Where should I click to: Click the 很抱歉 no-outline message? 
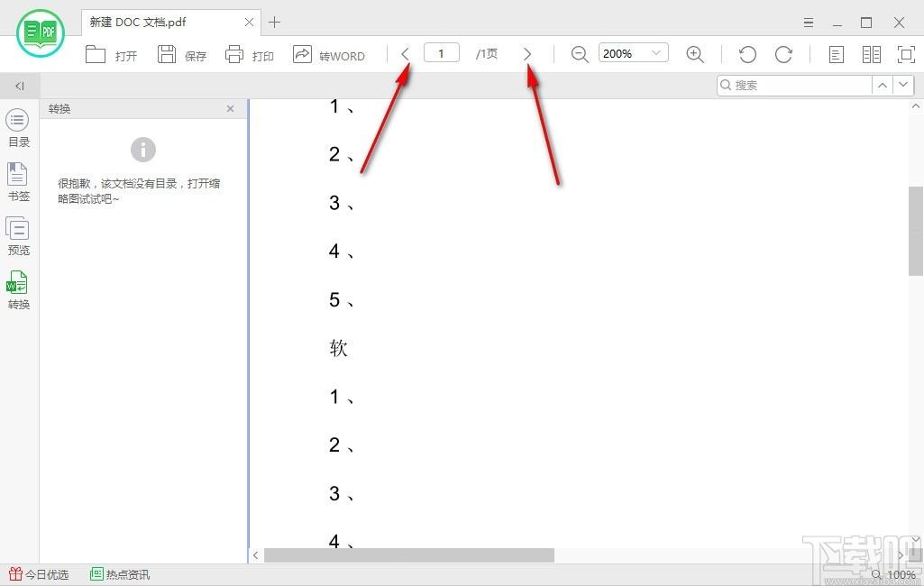pyautogui.click(x=139, y=191)
